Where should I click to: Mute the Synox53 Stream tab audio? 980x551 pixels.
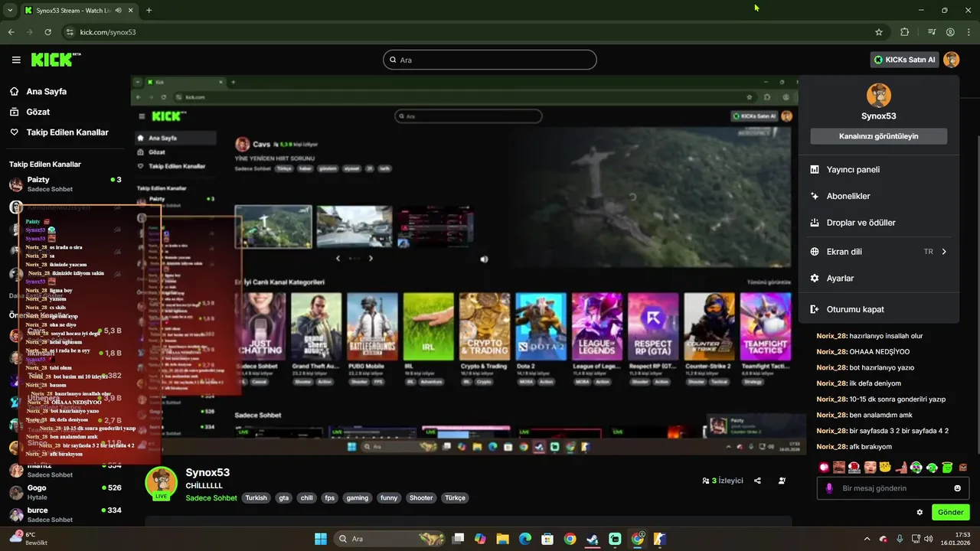tap(118, 11)
